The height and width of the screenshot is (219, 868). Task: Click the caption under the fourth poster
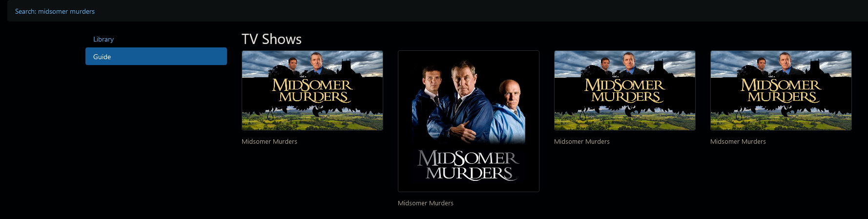[x=738, y=142]
